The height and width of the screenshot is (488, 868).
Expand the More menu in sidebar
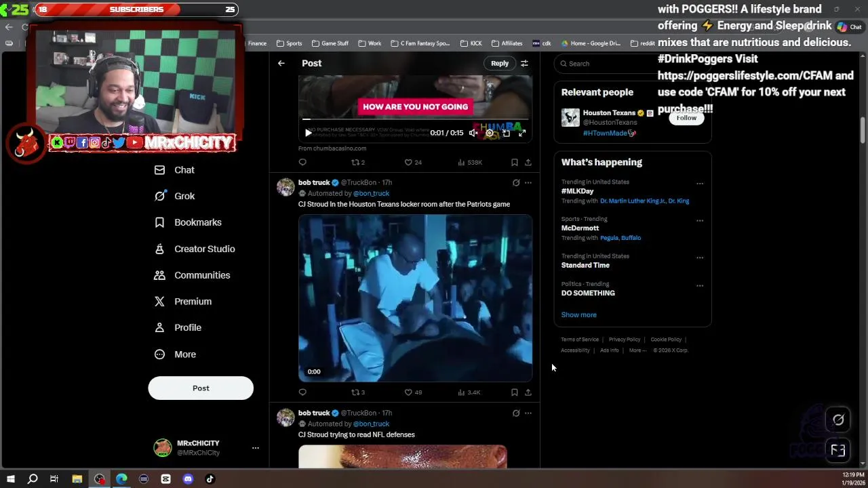tap(175, 354)
